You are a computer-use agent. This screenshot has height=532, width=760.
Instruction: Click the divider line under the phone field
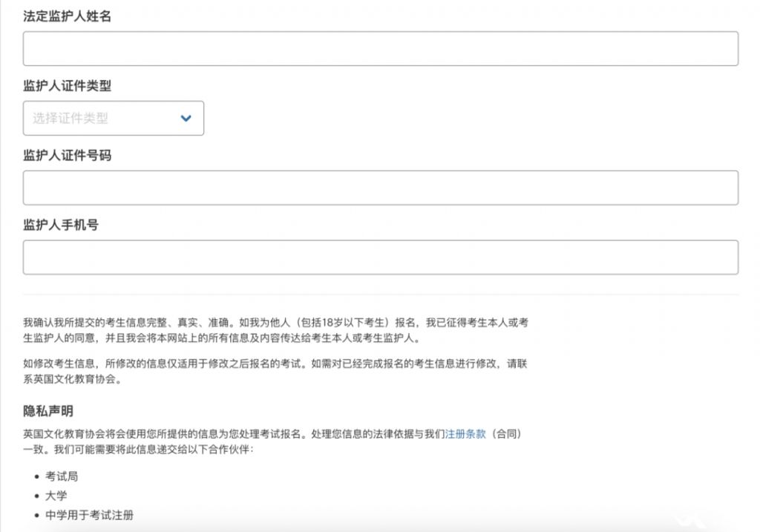click(x=380, y=295)
